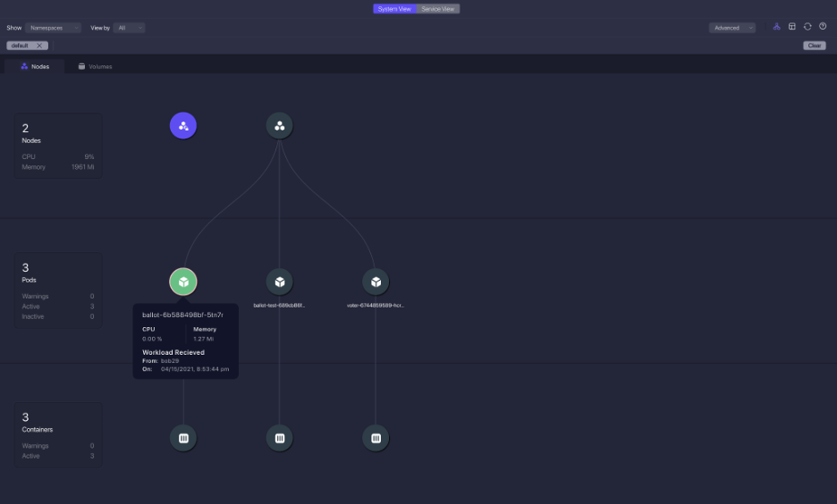Select the voter-6744859589 pod icon
Screen dimensions: 837x504
pyautogui.click(x=376, y=281)
